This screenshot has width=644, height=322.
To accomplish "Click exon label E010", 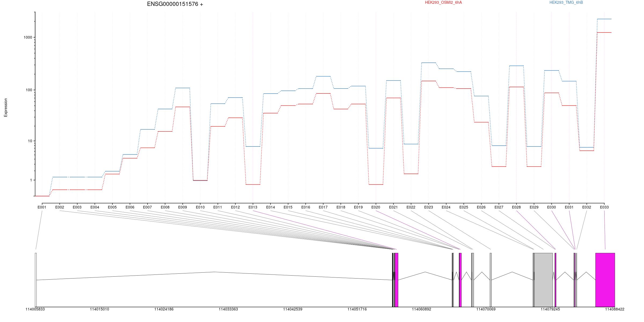I will coord(200,207).
